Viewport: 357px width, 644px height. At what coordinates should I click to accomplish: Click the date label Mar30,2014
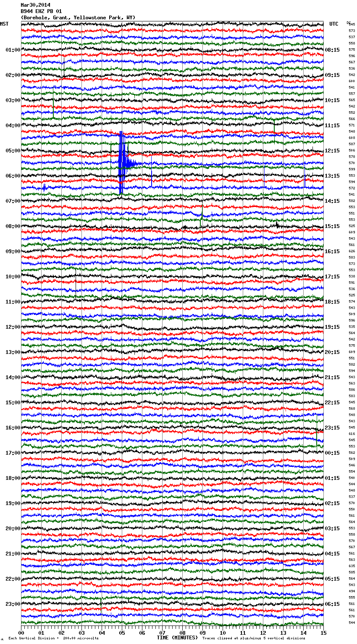coord(36,5)
